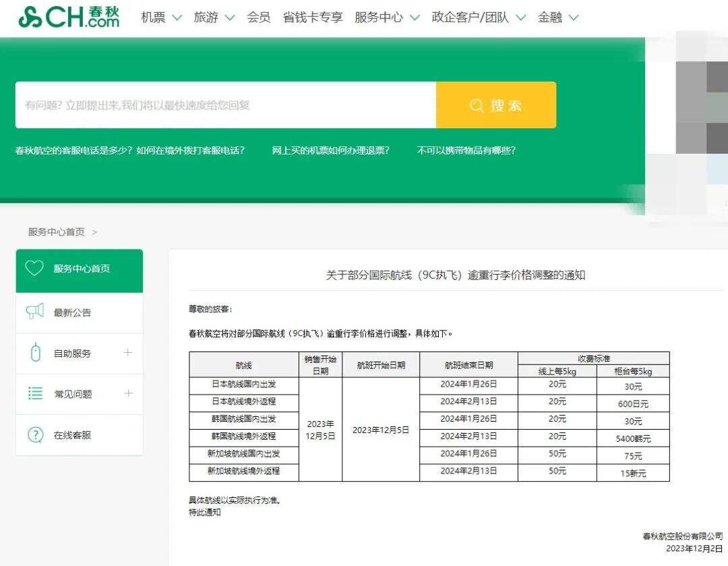Click the megaphone icon for 最新公告
Screen dimensions: 728x566
pyautogui.click(x=35, y=312)
